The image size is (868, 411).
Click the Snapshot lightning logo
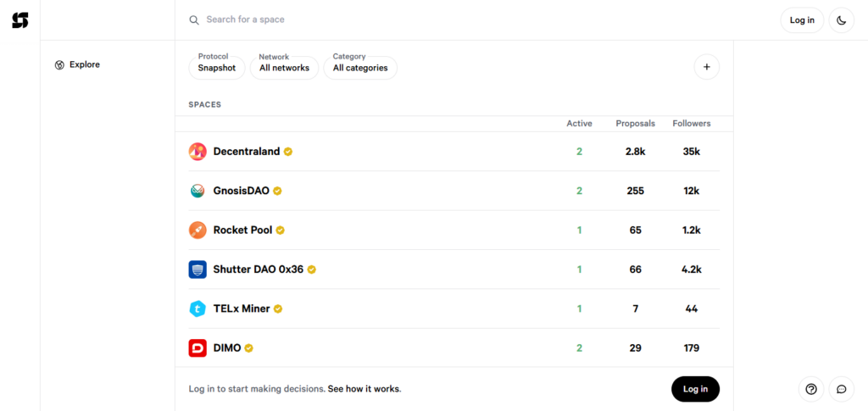[x=20, y=20]
